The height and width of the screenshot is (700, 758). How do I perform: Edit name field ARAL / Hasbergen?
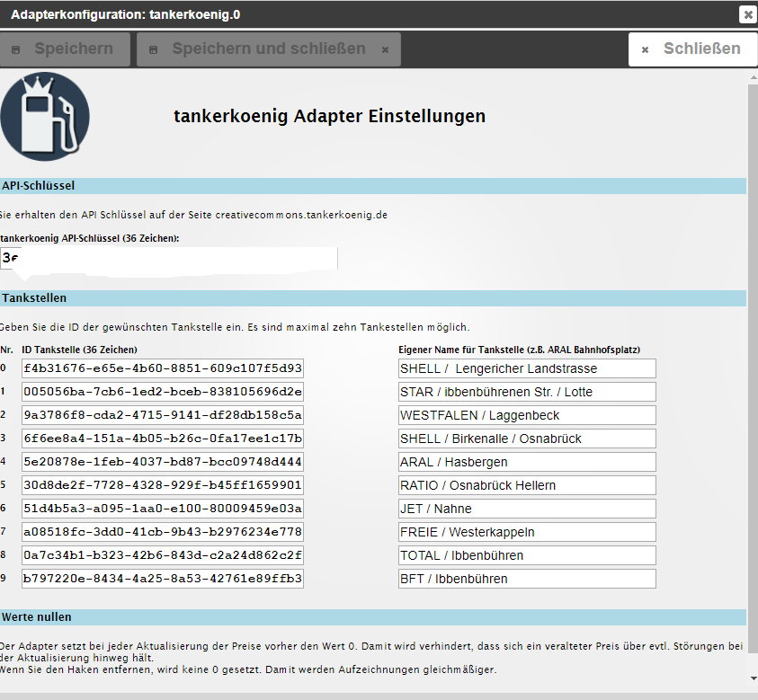click(527, 461)
